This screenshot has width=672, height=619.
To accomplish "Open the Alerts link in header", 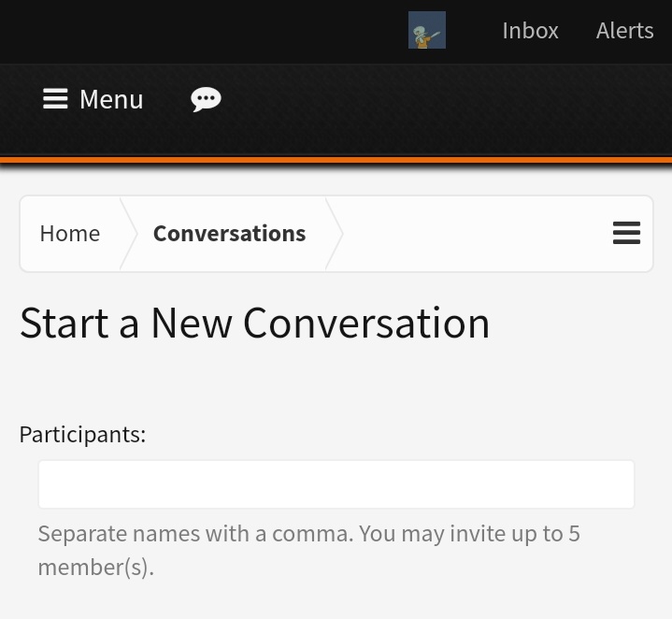I will (625, 31).
